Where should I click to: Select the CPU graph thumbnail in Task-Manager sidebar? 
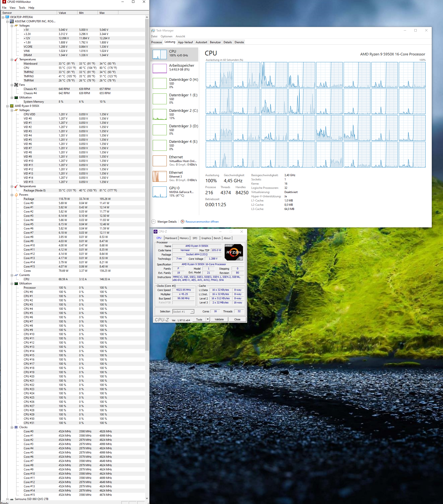[159, 54]
